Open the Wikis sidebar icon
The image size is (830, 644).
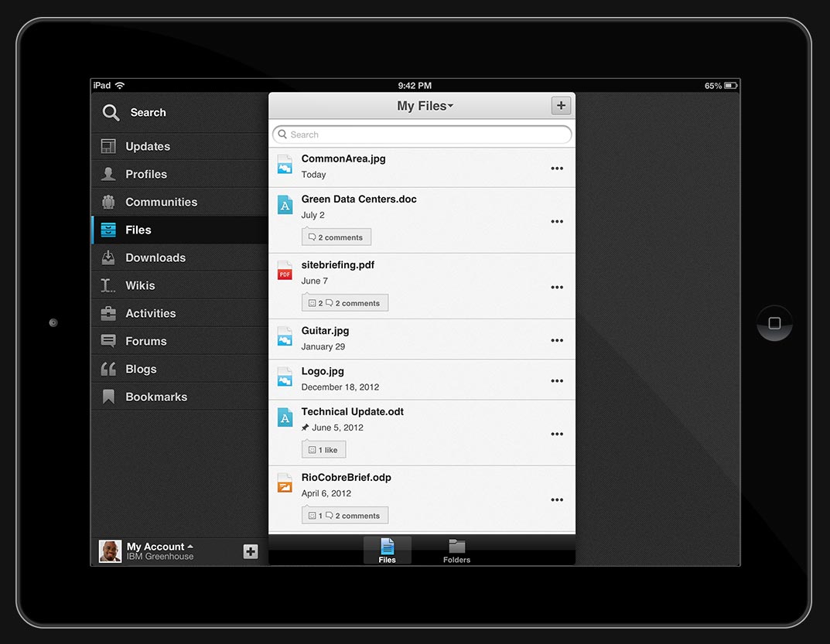[x=108, y=285]
